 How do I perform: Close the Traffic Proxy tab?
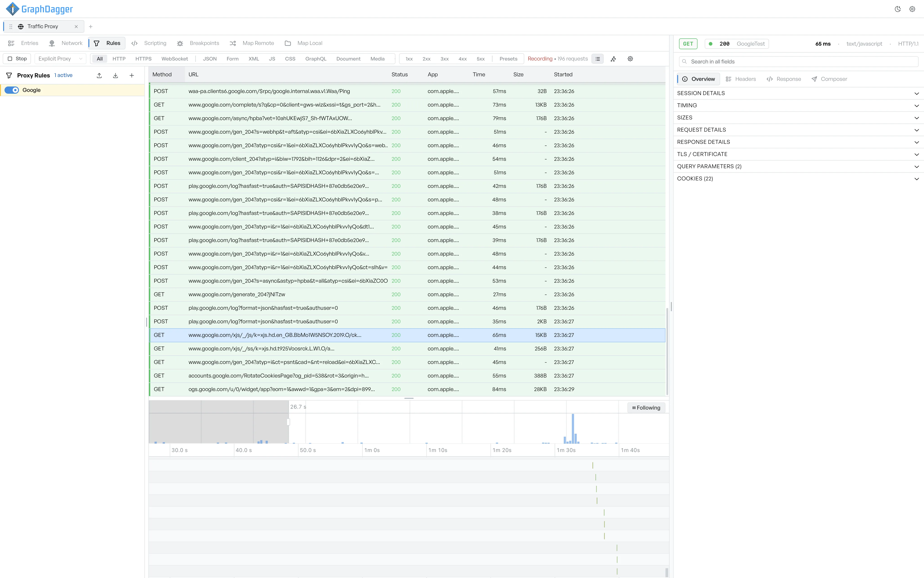click(76, 26)
